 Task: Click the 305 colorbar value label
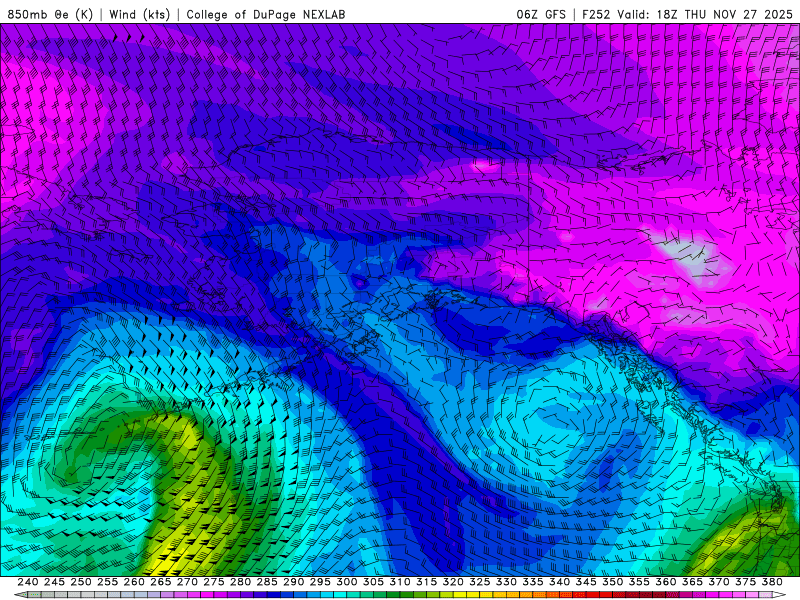point(373,582)
